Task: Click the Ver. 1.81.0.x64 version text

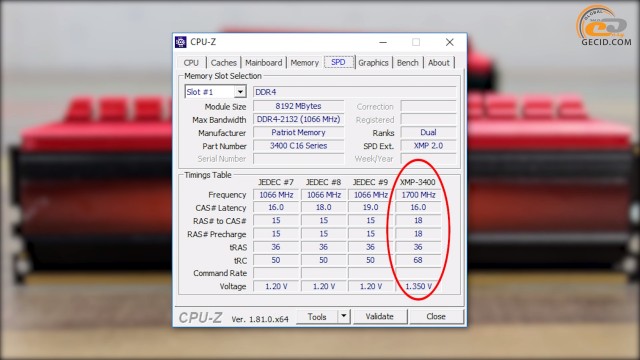Action: (260, 319)
